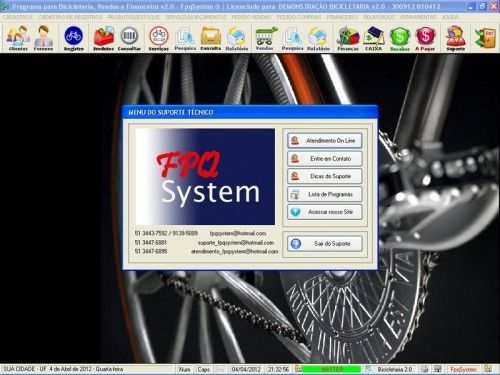Viewport: 500px width, 375px height.
Task: Click the FPQ System logo image
Action: tap(205, 177)
